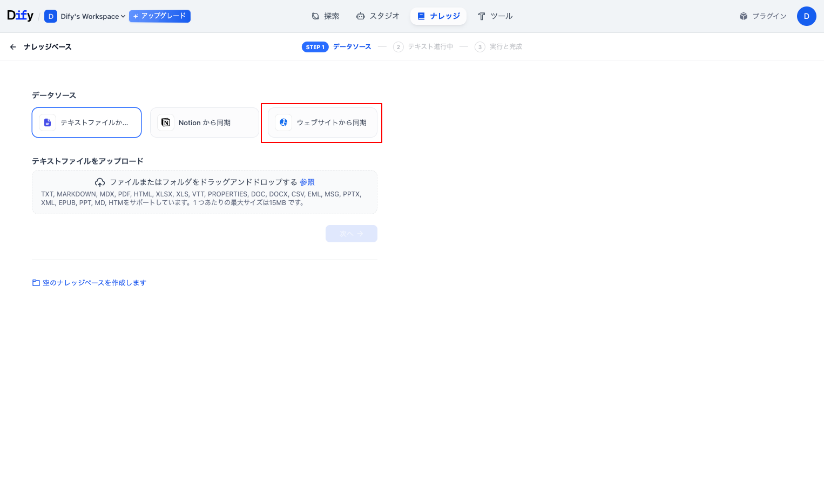824x504 pixels.
Task: Click the アップグレード button
Action: point(160,16)
